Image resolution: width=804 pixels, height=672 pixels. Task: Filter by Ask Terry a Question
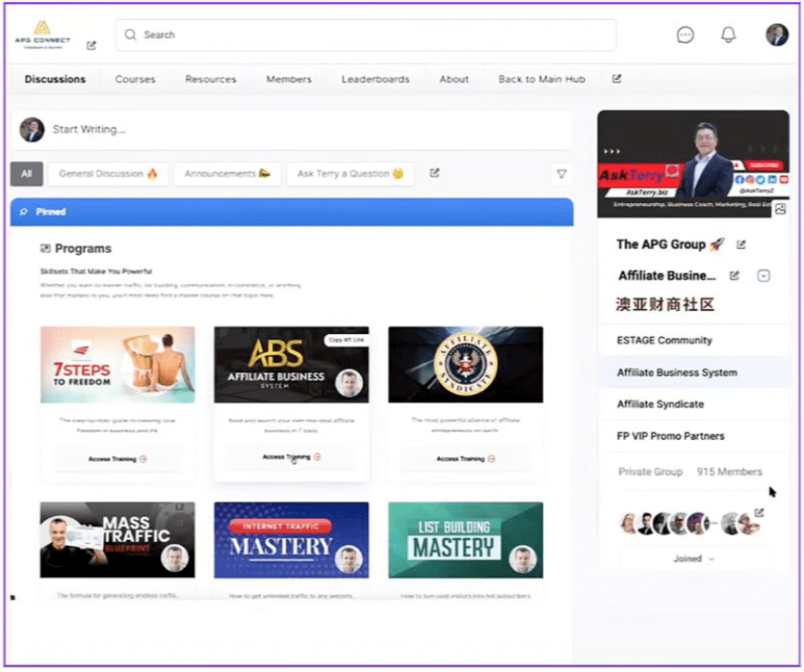click(350, 174)
